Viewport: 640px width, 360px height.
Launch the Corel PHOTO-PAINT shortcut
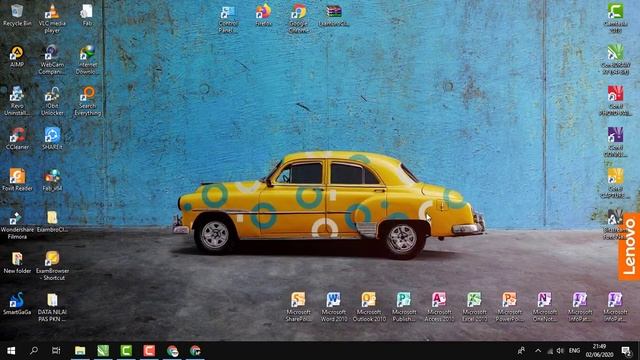(616, 101)
